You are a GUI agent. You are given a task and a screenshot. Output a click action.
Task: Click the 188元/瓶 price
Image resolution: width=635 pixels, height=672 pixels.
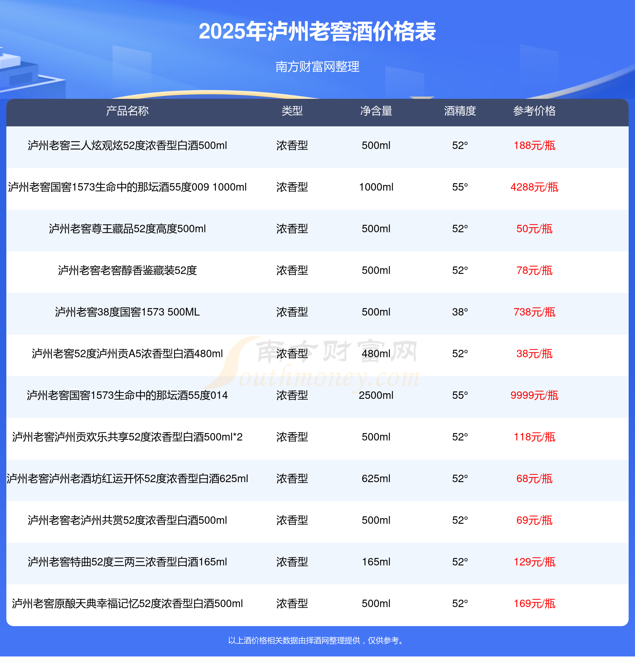point(534,145)
